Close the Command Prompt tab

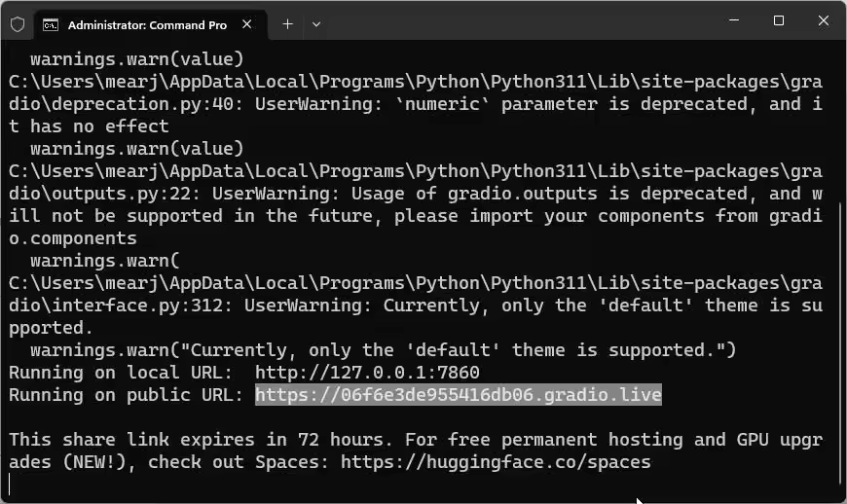247,24
